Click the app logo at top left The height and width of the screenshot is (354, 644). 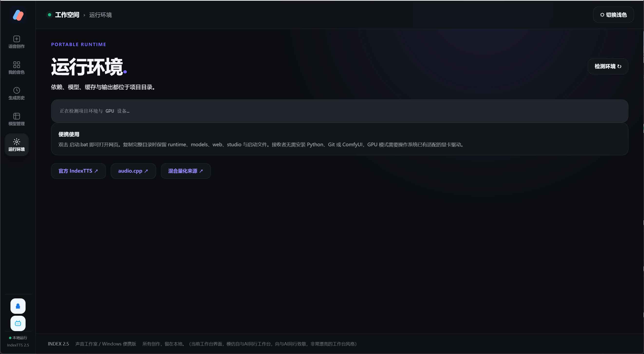18,15
